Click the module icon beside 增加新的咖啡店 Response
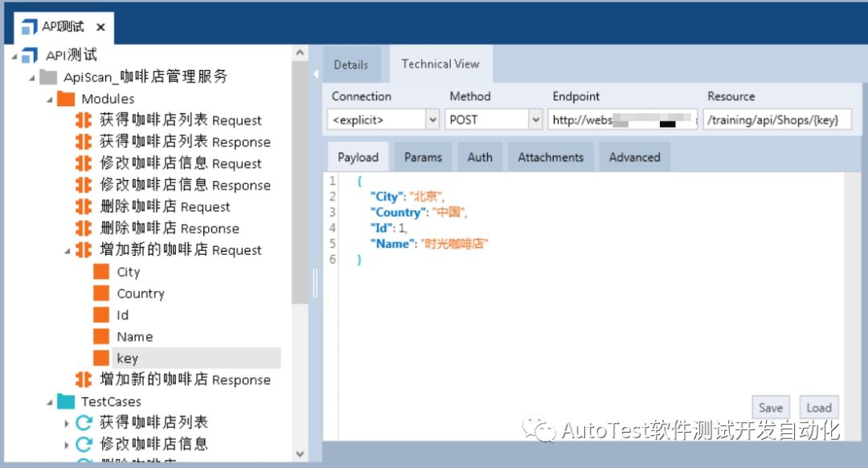The image size is (868, 468). (84, 380)
